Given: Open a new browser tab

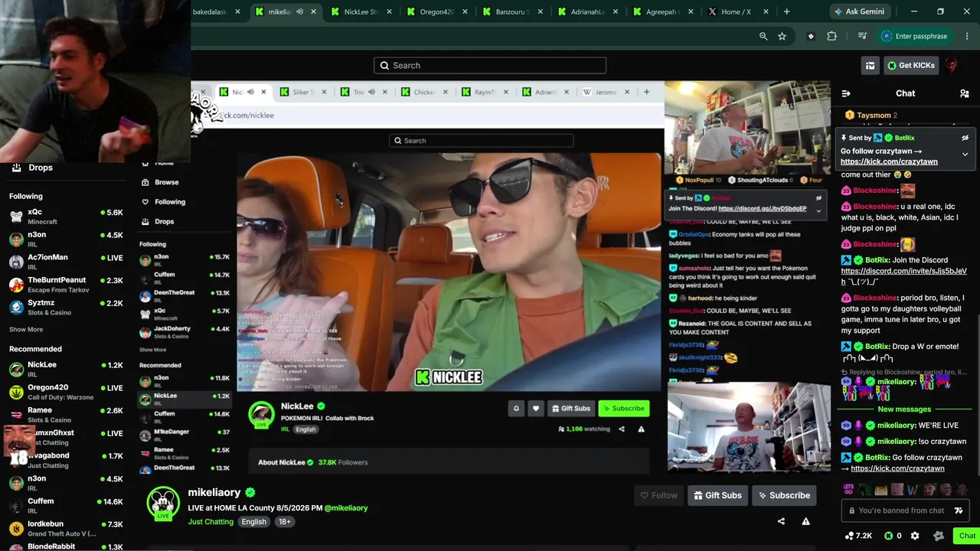Looking at the screenshot, I should pos(786,11).
